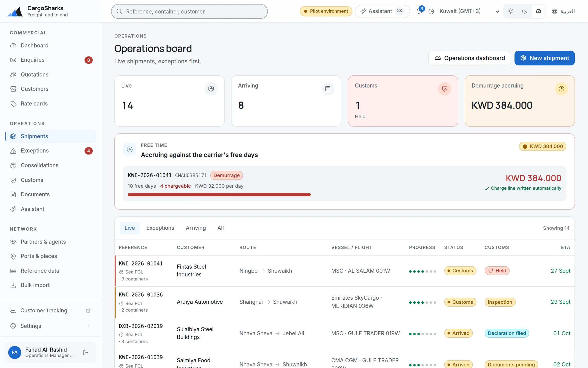Screen dimensions: 588x368
Task: Open Customer tracking external link icon
Action: [88, 311]
